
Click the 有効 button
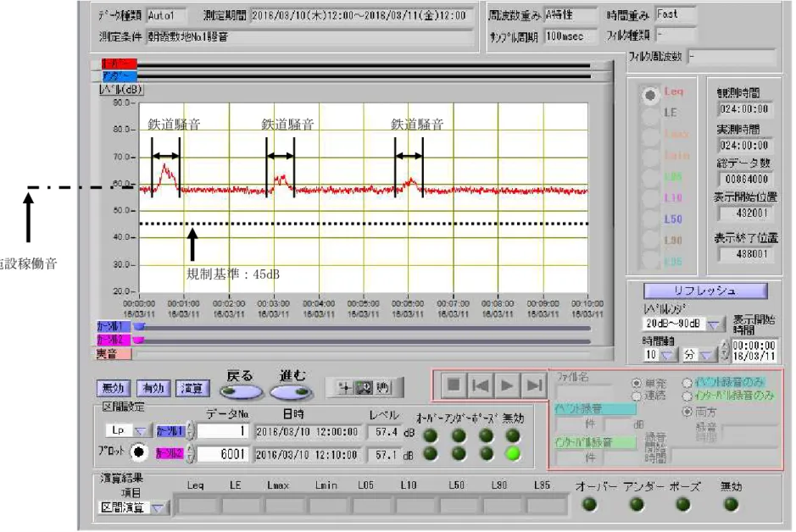click(153, 389)
